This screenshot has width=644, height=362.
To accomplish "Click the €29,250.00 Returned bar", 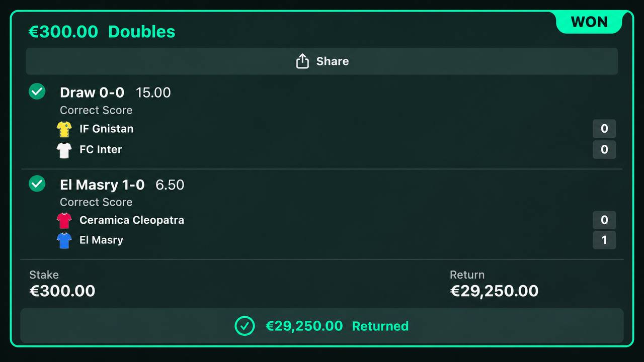I will (322, 326).
